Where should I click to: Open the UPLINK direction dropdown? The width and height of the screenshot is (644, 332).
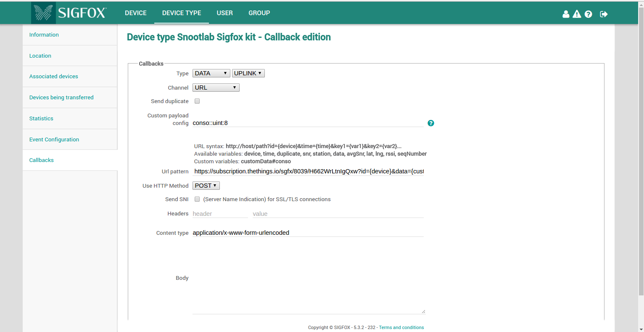click(248, 73)
